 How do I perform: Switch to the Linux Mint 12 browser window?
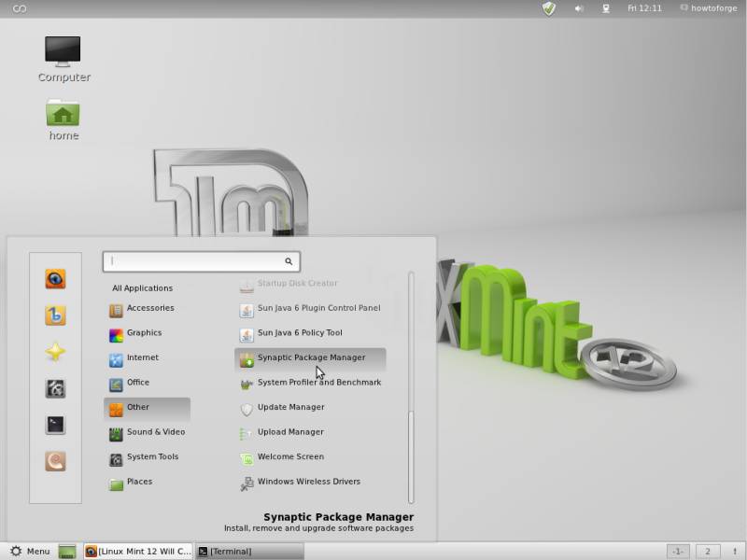tap(138, 552)
